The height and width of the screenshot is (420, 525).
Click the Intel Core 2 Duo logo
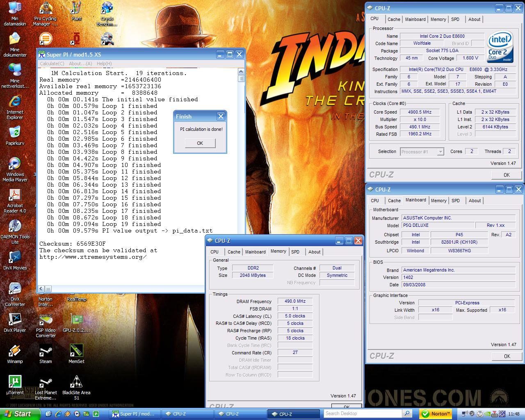[500, 48]
